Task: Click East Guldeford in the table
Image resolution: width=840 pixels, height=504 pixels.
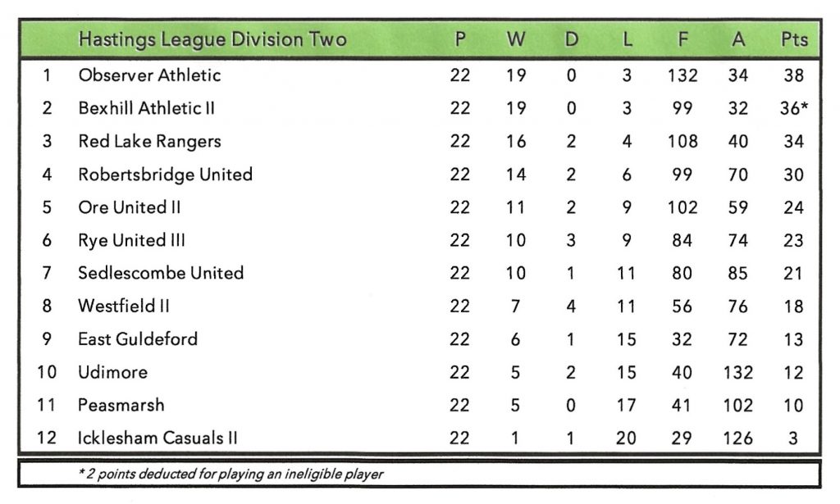Action: (138, 338)
